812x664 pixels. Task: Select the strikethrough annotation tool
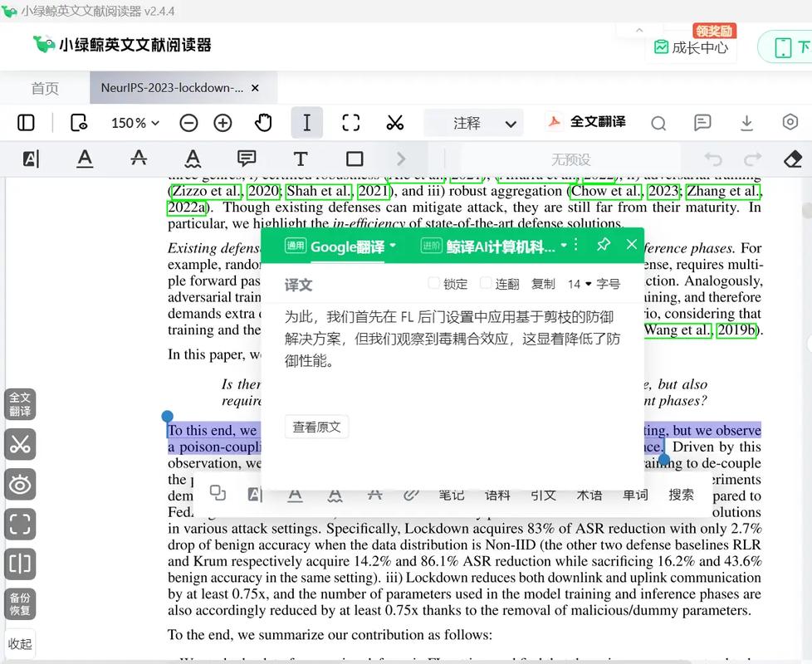[139, 159]
